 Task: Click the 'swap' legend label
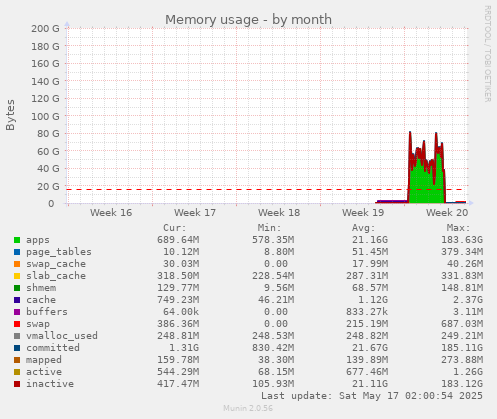tap(38, 324)
